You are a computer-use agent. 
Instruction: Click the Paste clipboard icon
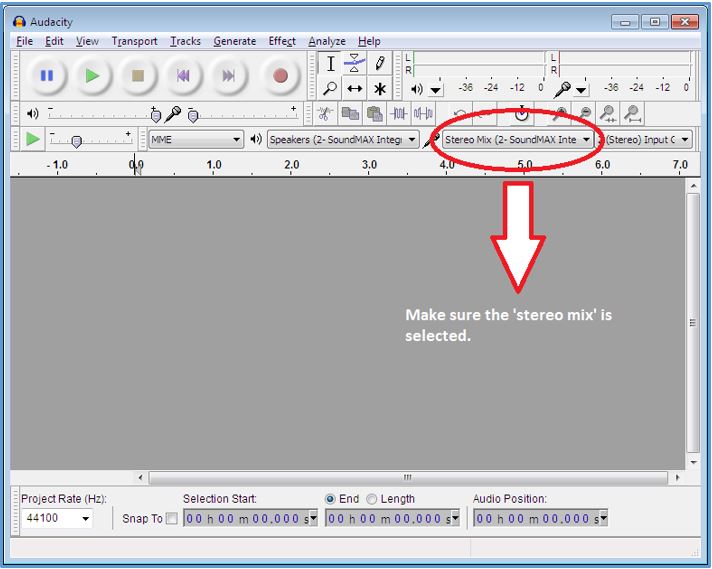[374, 114]
